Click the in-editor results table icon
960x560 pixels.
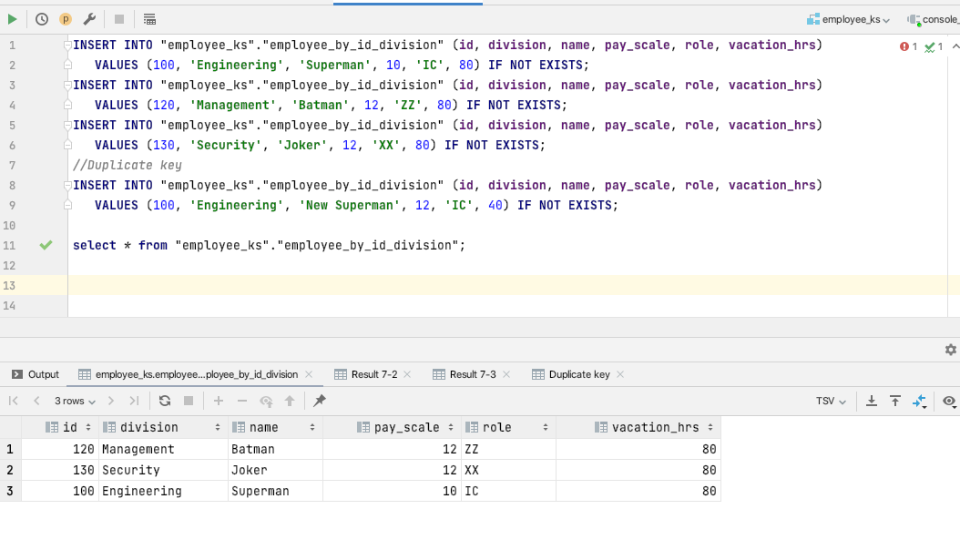(x=150, y=18)
